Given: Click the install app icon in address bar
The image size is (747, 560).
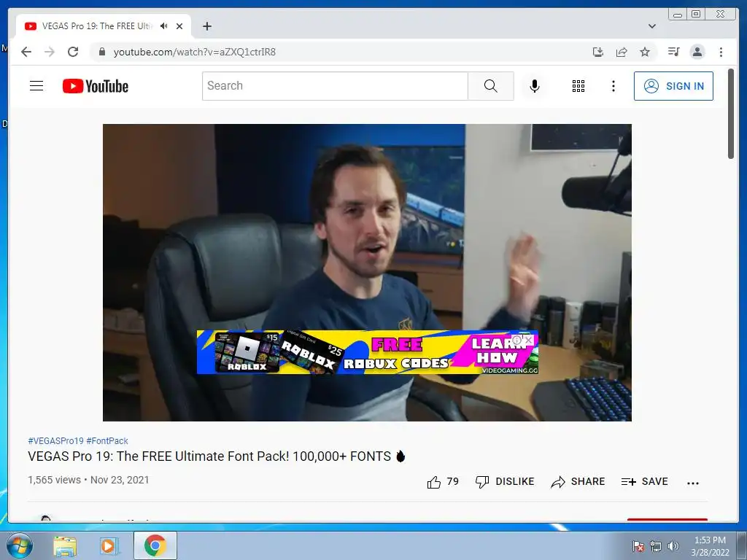Looking at the screenshot, I should click(x=598, y=52).
